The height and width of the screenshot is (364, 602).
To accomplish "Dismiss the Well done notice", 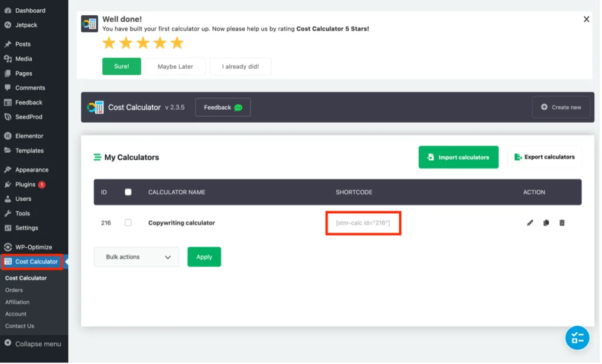I will pos(586,19).
